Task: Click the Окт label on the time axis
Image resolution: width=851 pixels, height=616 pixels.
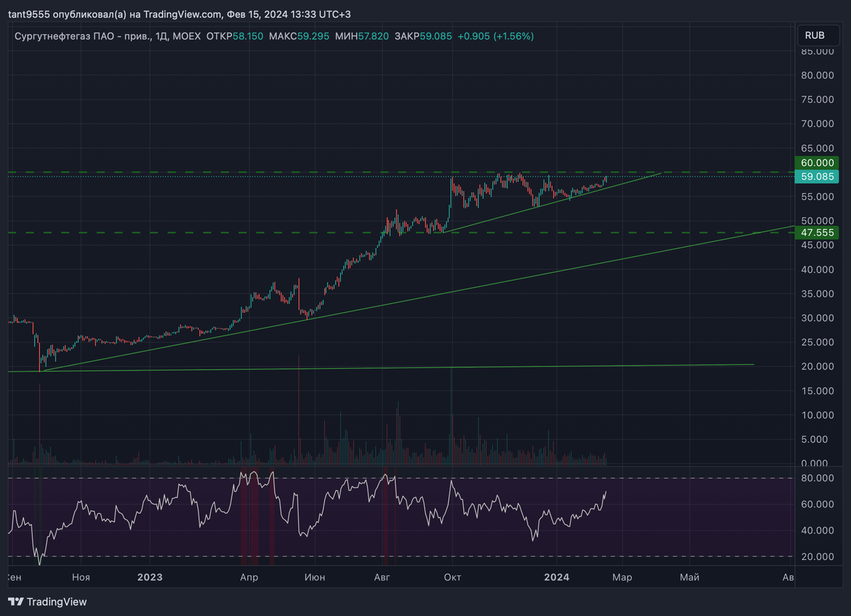Action: tap(452, 578)
